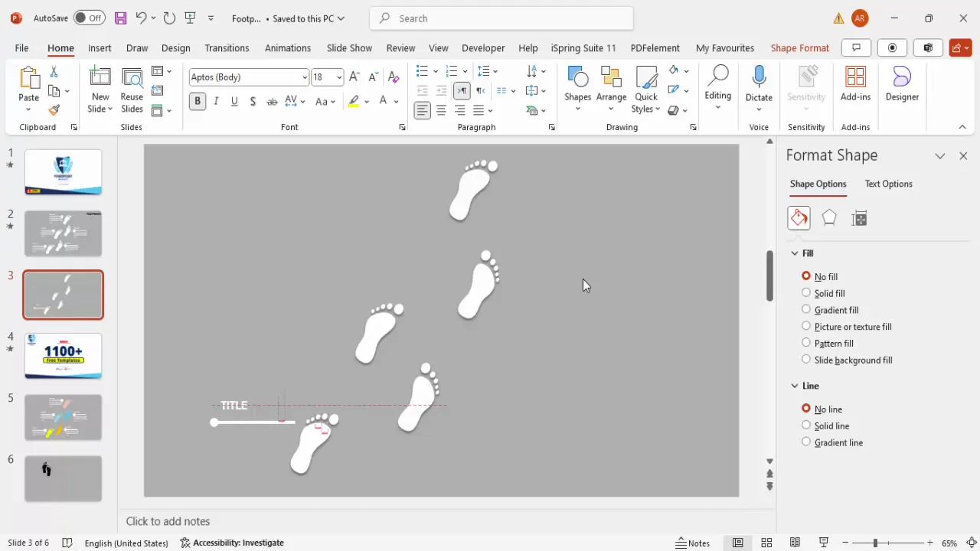Clear all formatting icon
The height and width of the screenshot is (551, 980).
click(x=394, y=77)
